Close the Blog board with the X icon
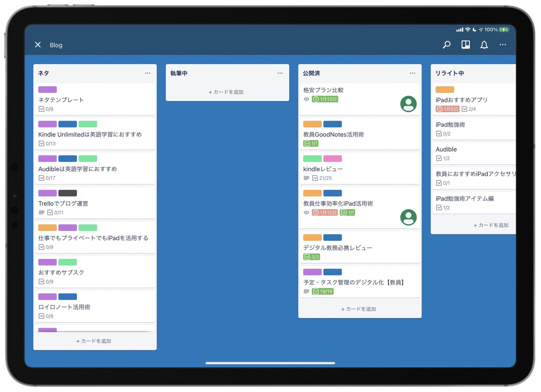The height and width of the screenshot is (392, 541). click(x=38, y=45)
